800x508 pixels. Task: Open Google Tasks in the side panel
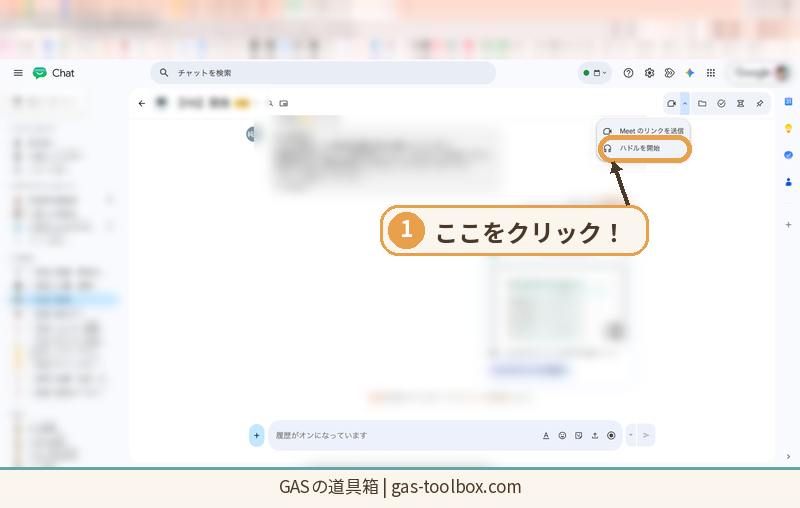[x=788, y=155]
